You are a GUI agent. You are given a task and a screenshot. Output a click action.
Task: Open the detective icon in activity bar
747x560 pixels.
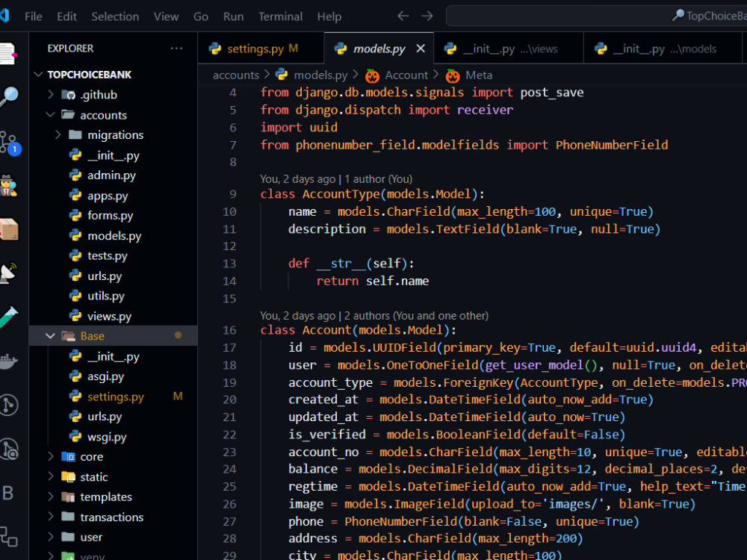8,186
